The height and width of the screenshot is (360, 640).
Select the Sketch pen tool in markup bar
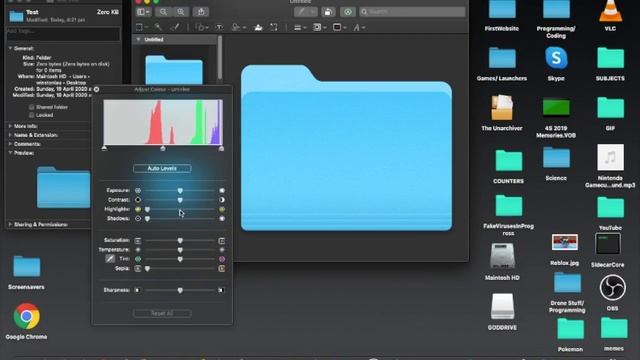pos(175,27)
